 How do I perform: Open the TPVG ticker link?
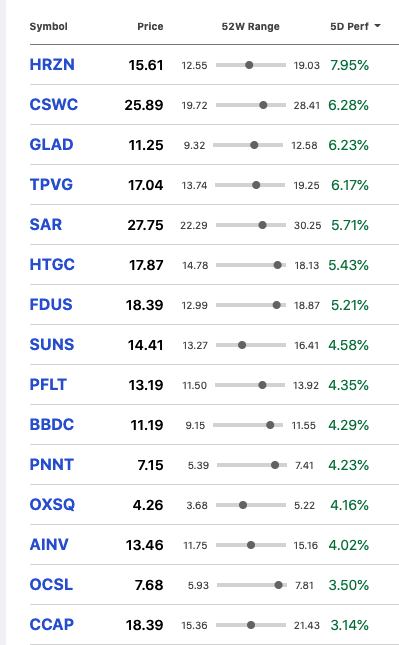coord(51,185)
